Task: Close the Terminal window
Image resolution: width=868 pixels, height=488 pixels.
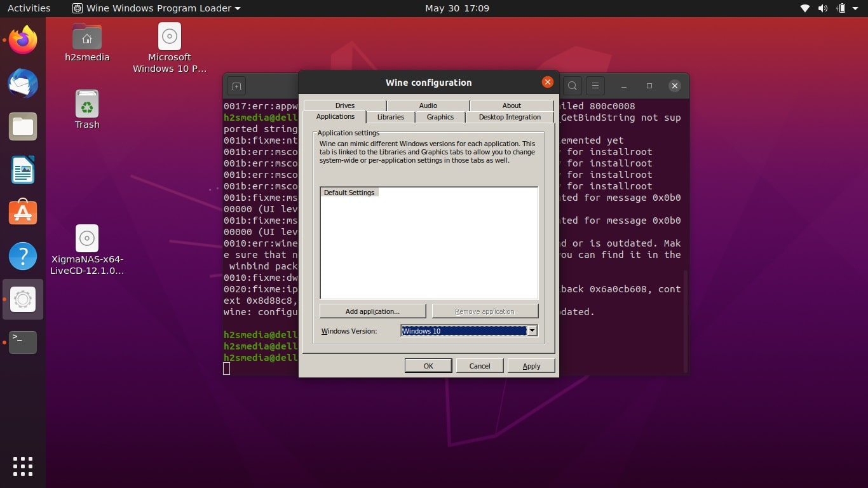Action: [x=675, y=86]
